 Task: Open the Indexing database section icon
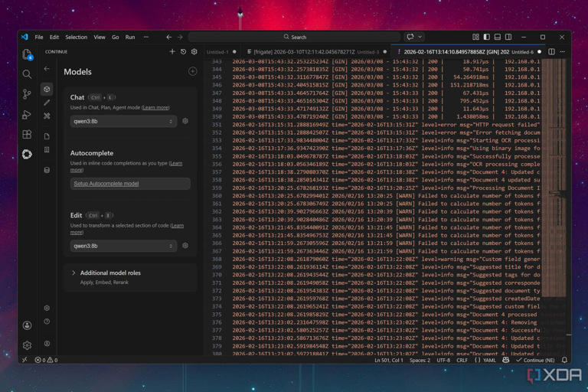click(47, 170)
